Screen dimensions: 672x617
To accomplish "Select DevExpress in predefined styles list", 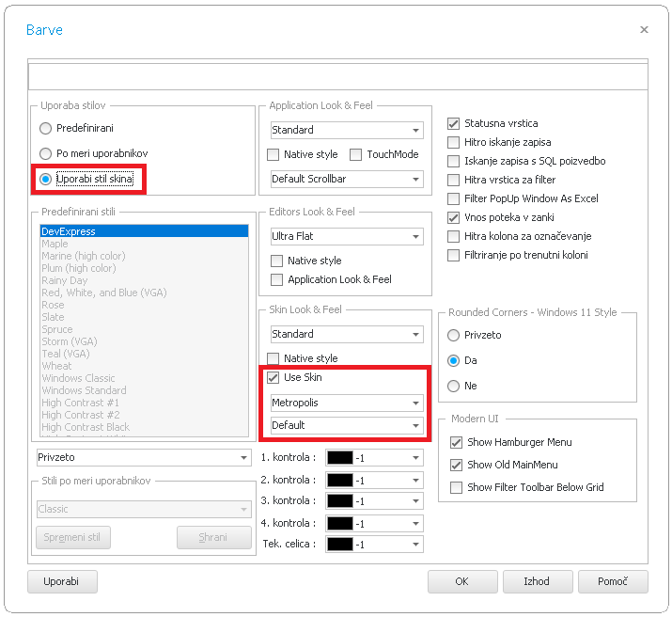I will tap(144, 231).
